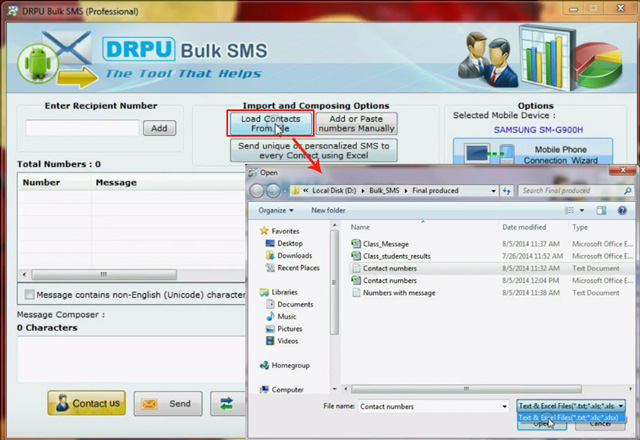The height and width of the screenshot is (440, 640).
Task: Click Bulk_SMS in the address path
Action: (x=384, y=191)
